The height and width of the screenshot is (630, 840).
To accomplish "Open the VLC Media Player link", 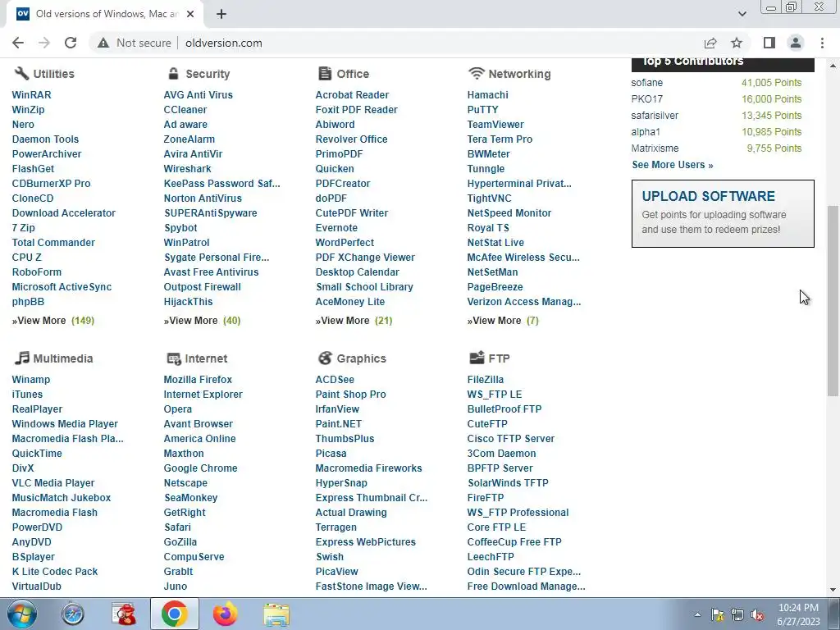I will tap(53, 482).
